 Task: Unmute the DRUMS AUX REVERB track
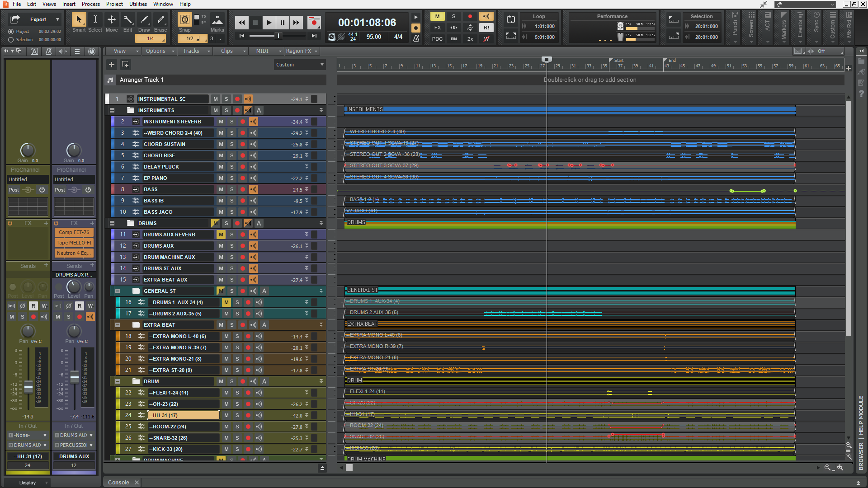tap(221, 235)
